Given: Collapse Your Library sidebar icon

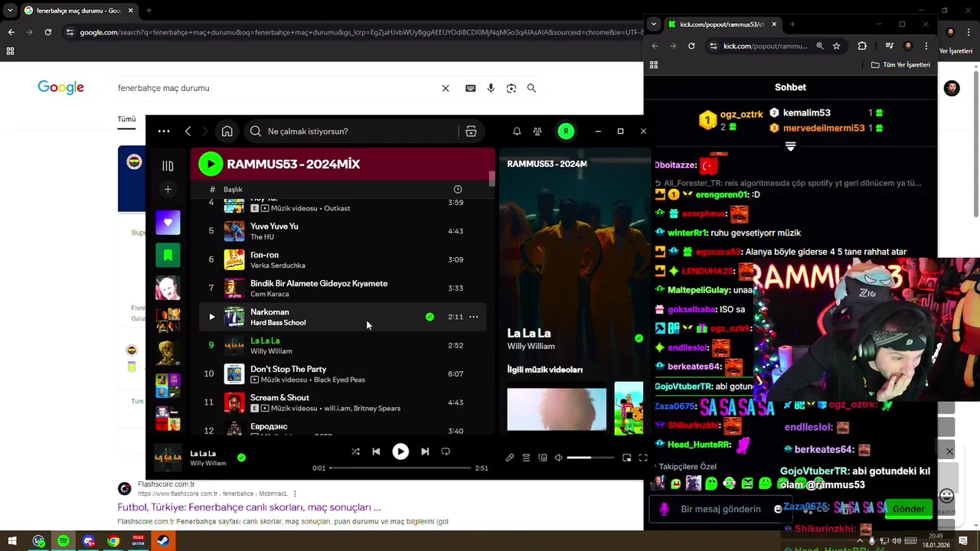Looking at the screenshot, I should click(x=168, y=165).
